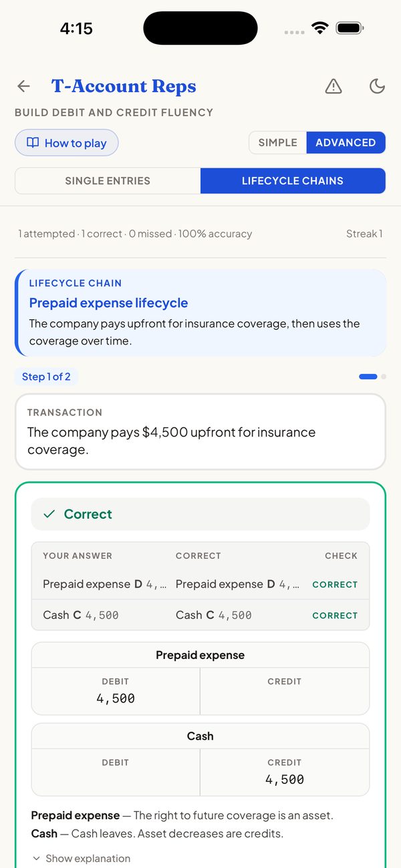Tap the T-Account Reps title
Viewport: 401px width, 868px height.
(124, 86)
